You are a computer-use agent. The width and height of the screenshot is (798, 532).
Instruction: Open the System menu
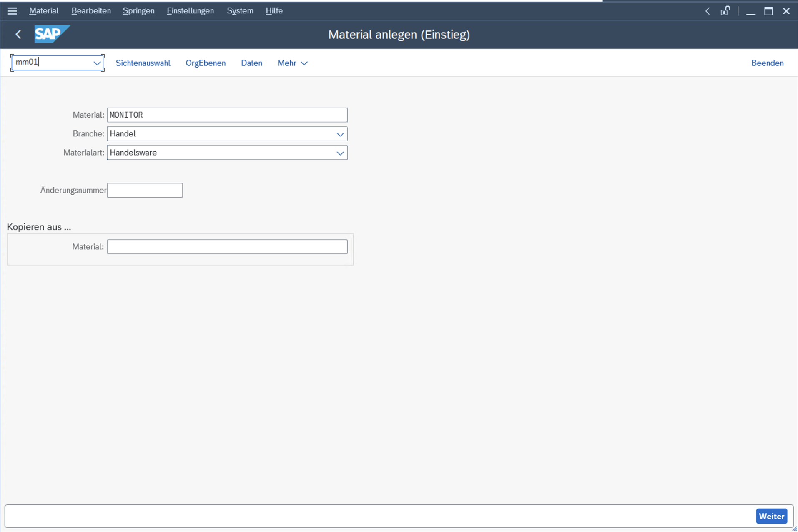tap(240, 11)
